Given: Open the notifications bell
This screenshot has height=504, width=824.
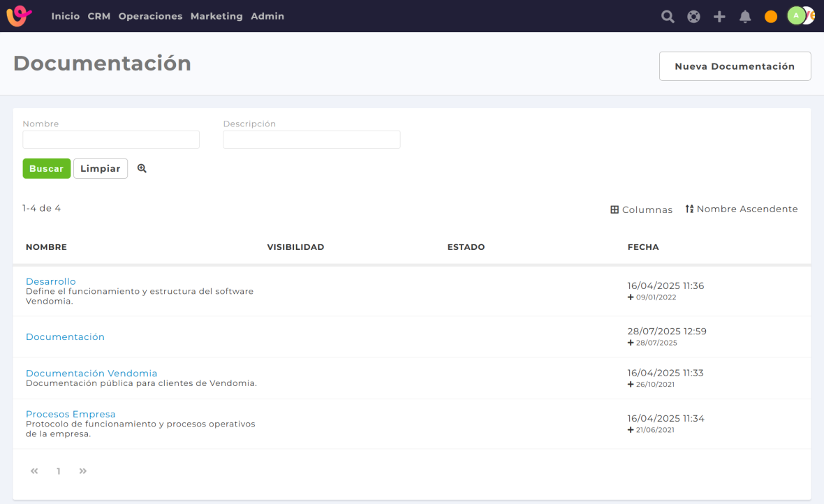Looking at the screenshot, I should pyautogui.click(x=745, y=17).
